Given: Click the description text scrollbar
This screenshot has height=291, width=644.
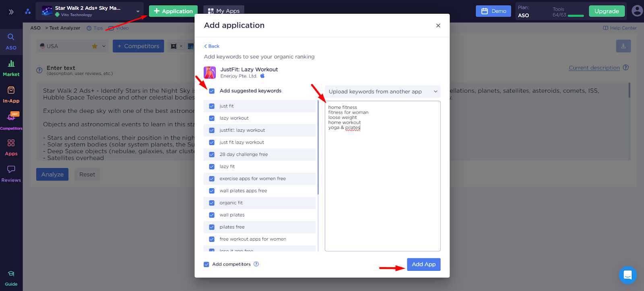Looking at the screenshot, I should [629, 90].
